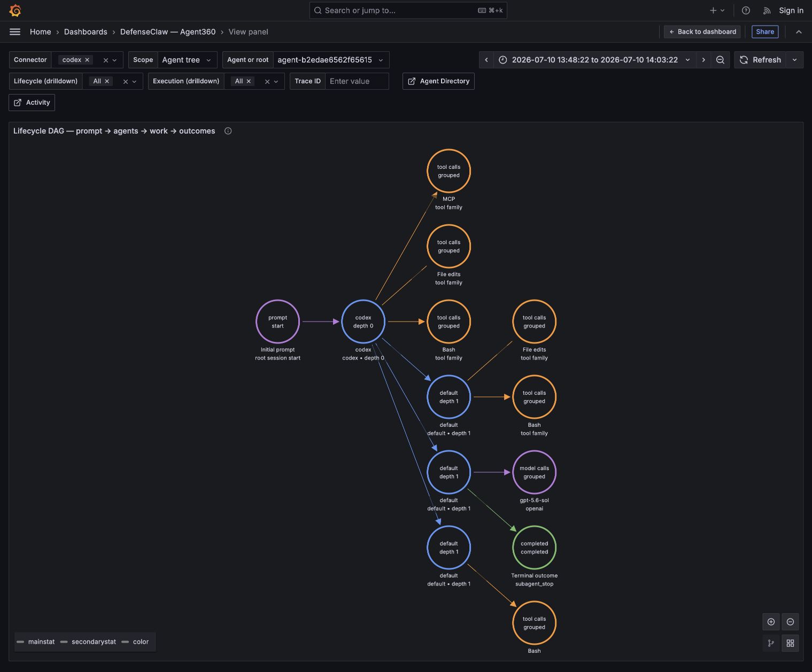
Task: Go to Home breadcrumb
Action: 41,32
